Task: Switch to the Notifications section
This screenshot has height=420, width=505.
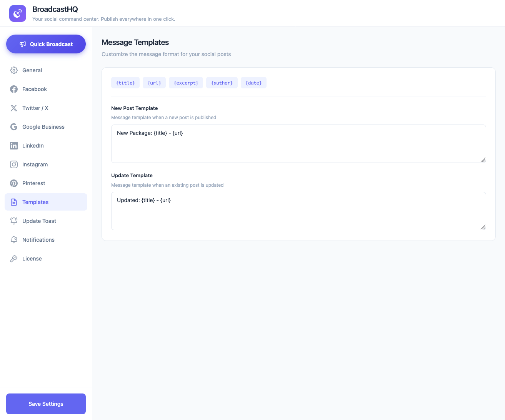Action: pyautogui.click(x=38, y=240)
